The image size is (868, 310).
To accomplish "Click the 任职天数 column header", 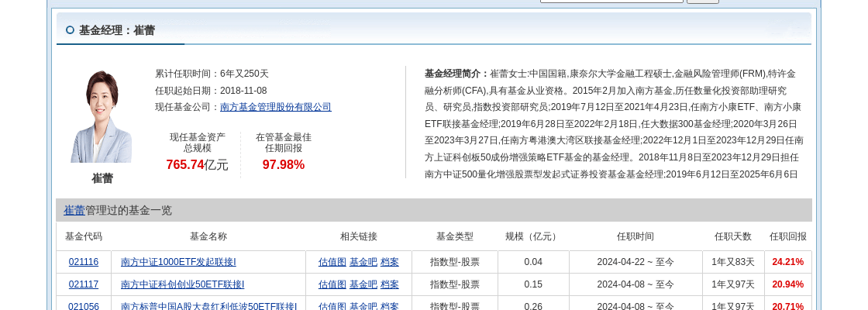I will [733, 236].
